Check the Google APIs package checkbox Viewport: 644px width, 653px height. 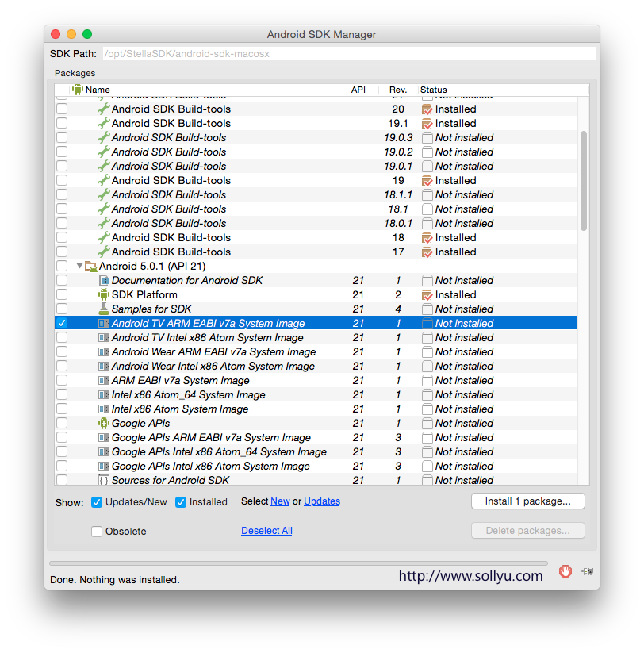(62, 423)
